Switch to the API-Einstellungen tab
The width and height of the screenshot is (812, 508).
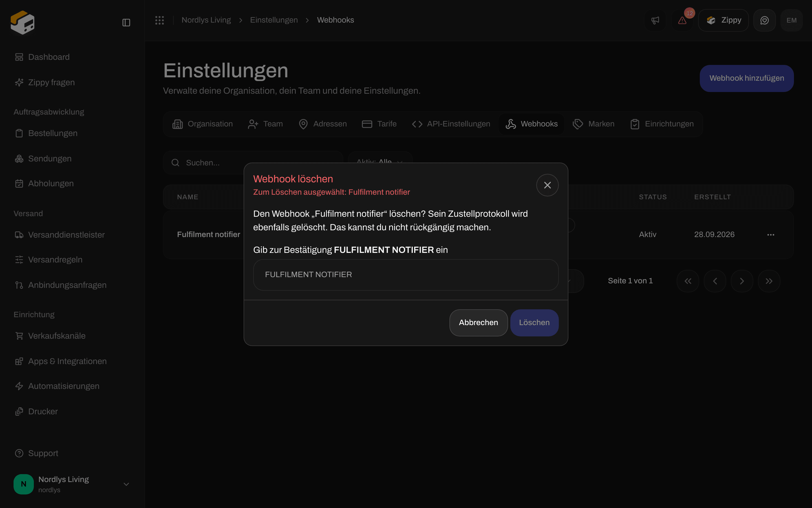[451, 124]
